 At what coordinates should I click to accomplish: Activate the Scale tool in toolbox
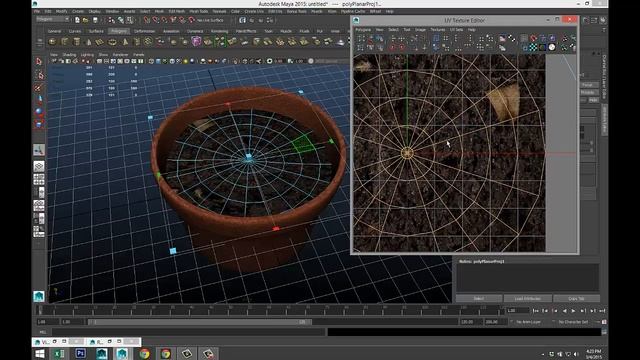pos(39,123)
